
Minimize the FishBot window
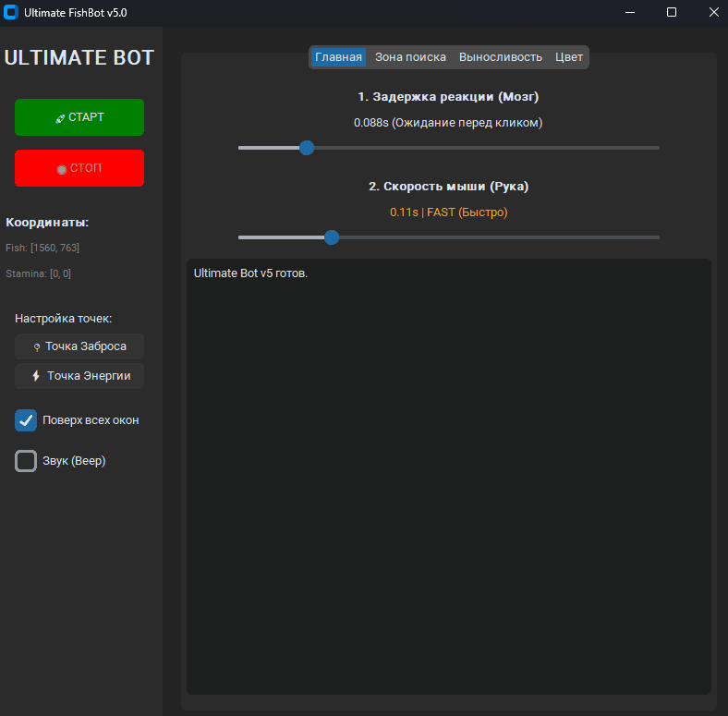point(629,12)
